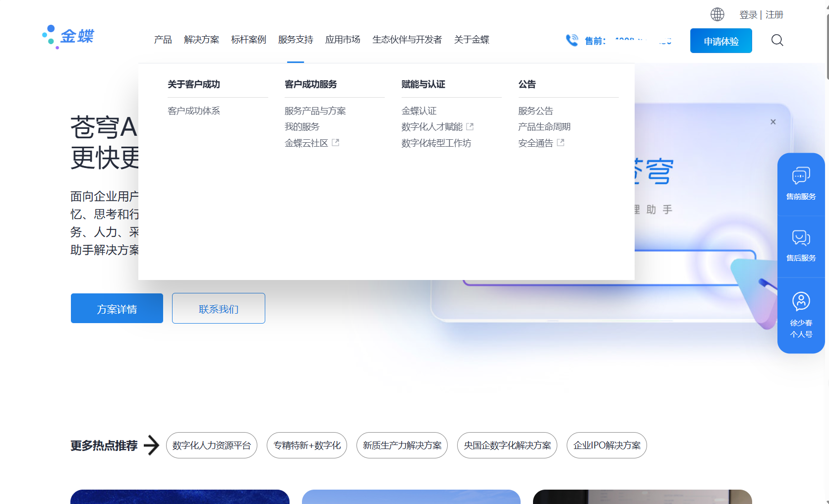Open 安全通告 link
Screen dimensions: 829x504
point(535,143)
